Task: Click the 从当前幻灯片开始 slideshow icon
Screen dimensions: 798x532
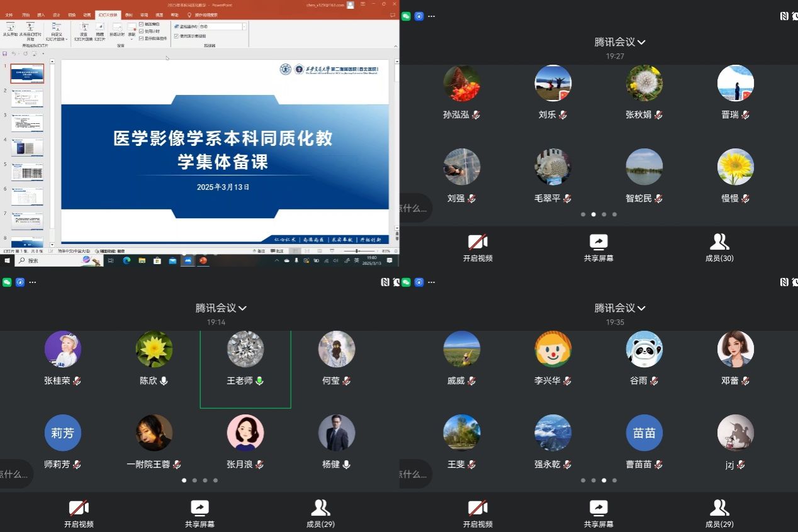Action: tap(30, 29)
